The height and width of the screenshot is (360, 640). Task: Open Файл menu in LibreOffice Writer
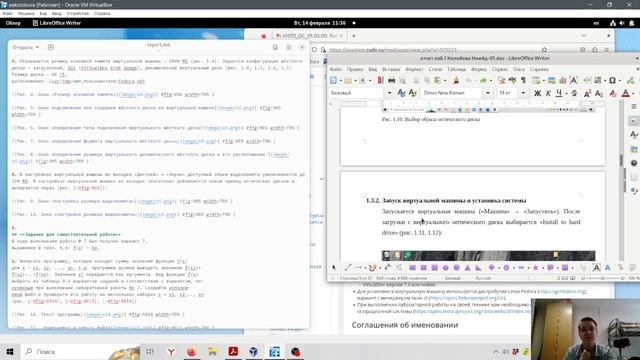pyautogui.click(x=336, y=69)
